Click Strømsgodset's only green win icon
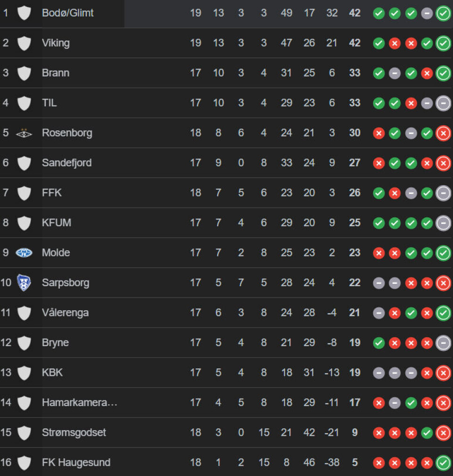Image resolution: width=453 pixels, height=476 pixels. [x=427, y=433]
